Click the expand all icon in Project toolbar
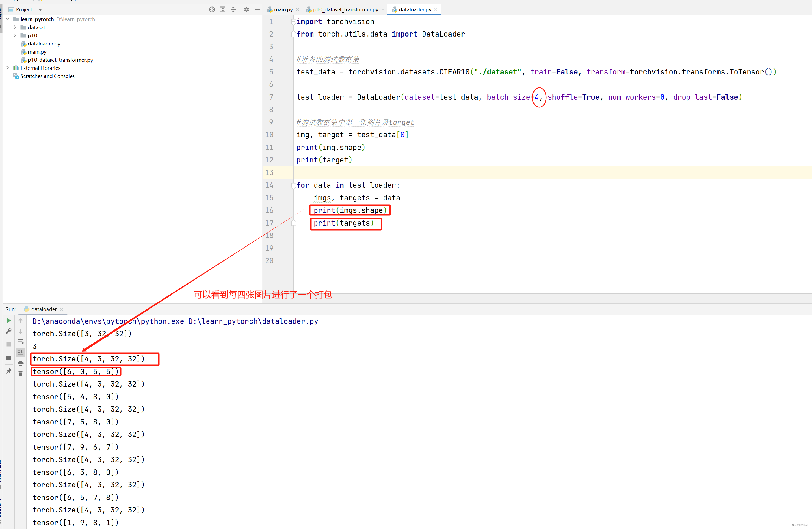The height and width of the screenshot is (529, 812). pos(223,9)
